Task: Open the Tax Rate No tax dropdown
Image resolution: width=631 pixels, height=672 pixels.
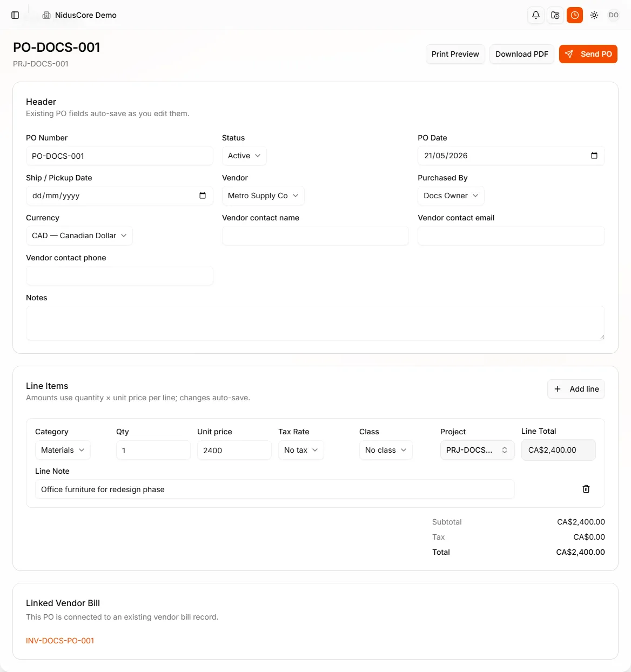Action: 301,450
